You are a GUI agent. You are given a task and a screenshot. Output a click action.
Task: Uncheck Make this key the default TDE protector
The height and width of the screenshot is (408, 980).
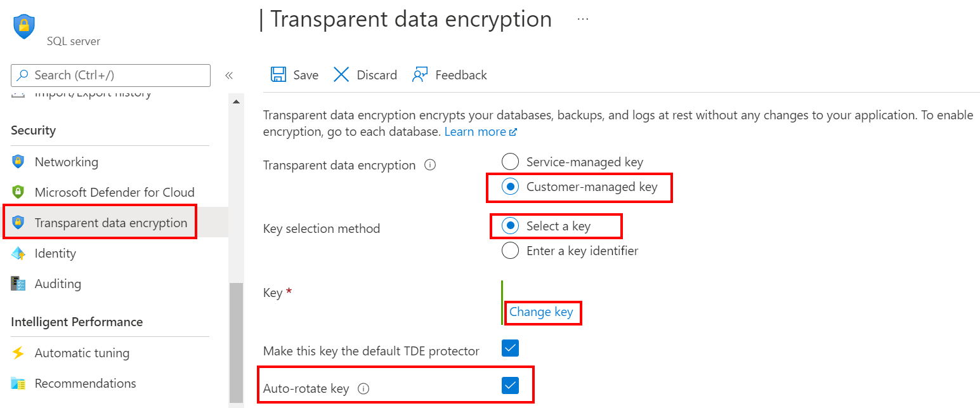510,348
